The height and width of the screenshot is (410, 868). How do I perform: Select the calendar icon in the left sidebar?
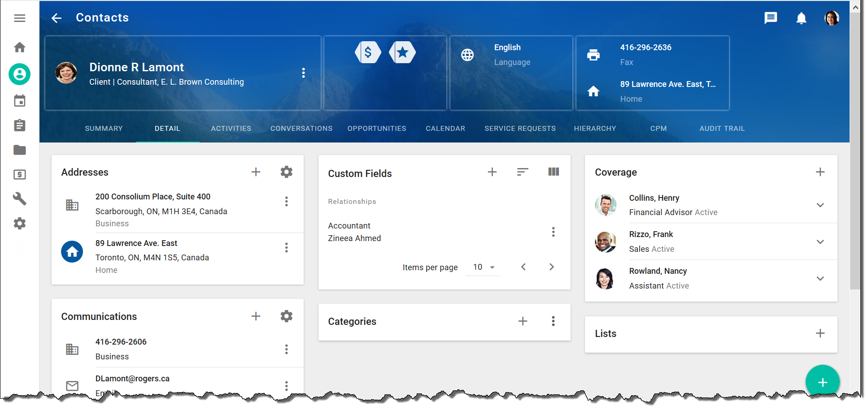[x=19, y=101]
